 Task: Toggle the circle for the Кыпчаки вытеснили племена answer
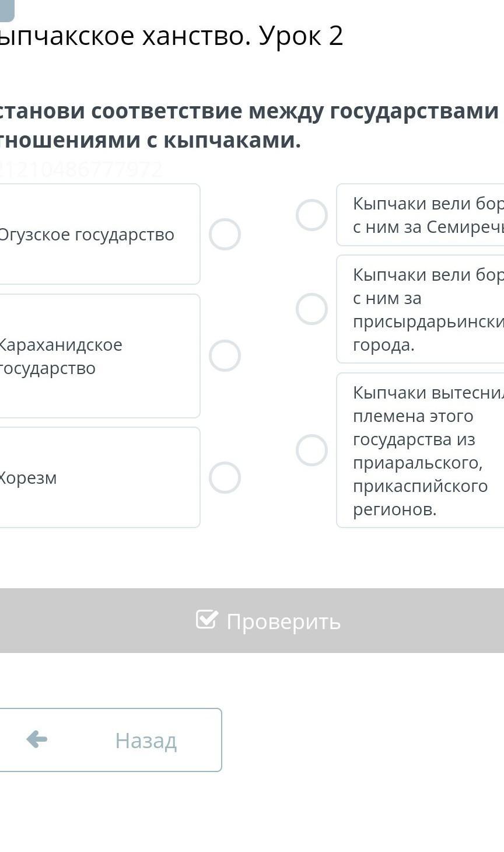(x=311, y=450)
